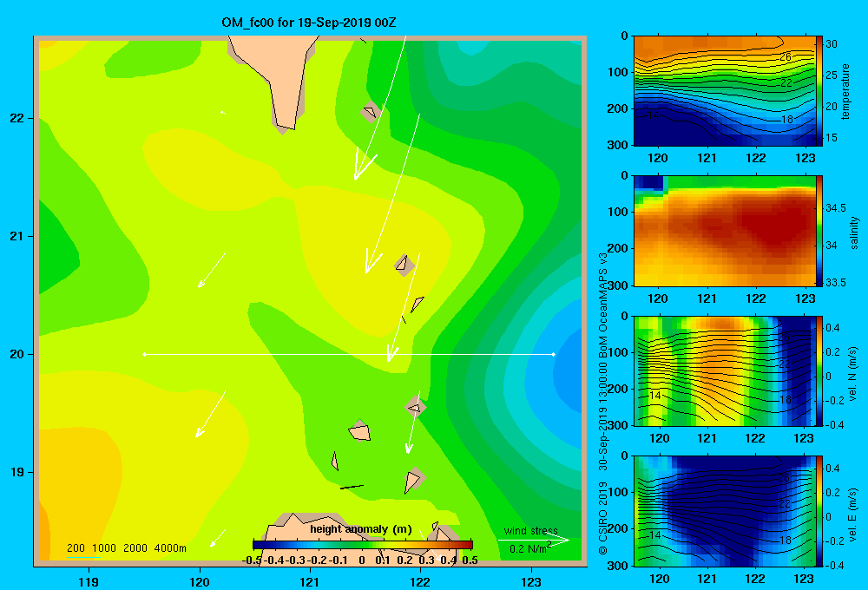
Task: Click the 'height anomaly (m)' legend label
Action: click(361, 529)
